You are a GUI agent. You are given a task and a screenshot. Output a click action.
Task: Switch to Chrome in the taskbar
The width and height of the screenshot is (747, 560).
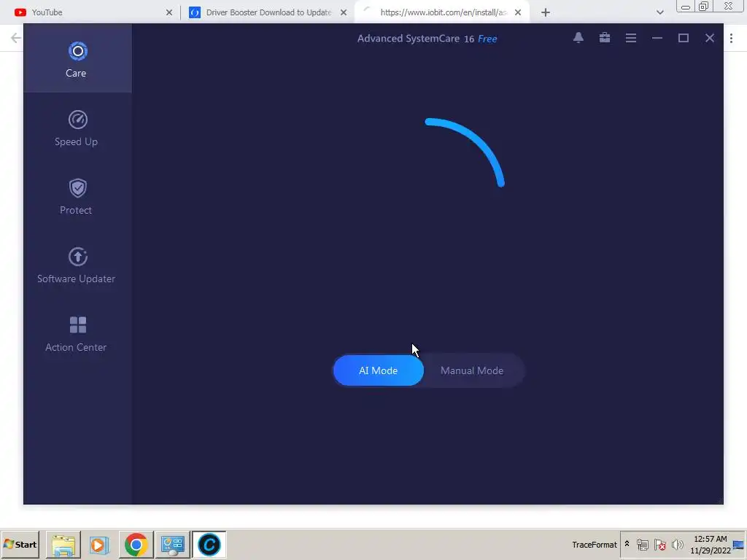136,544
